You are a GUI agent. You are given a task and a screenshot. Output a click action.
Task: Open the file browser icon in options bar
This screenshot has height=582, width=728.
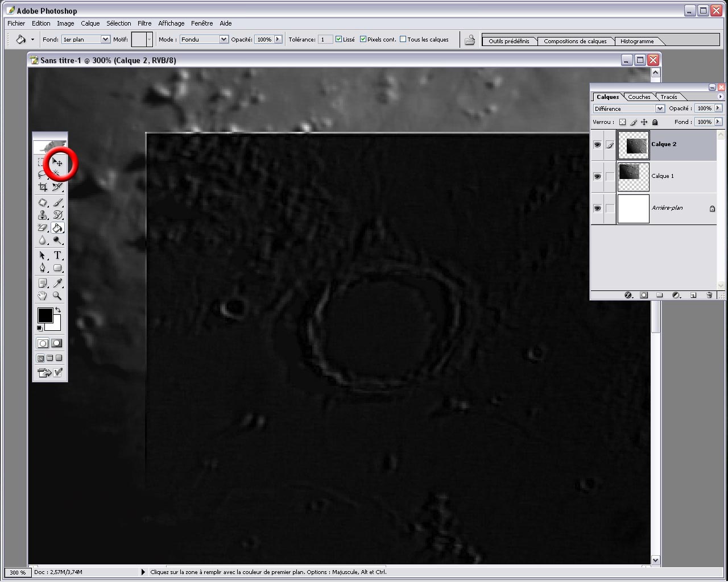click(470, 40)
